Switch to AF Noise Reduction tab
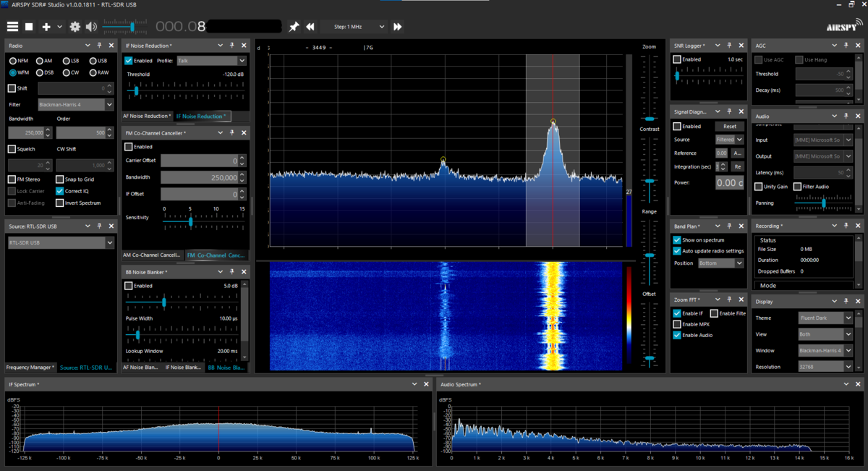Image resolution: width=868 pixels, height=471 pixels. [x=147, y=116]
